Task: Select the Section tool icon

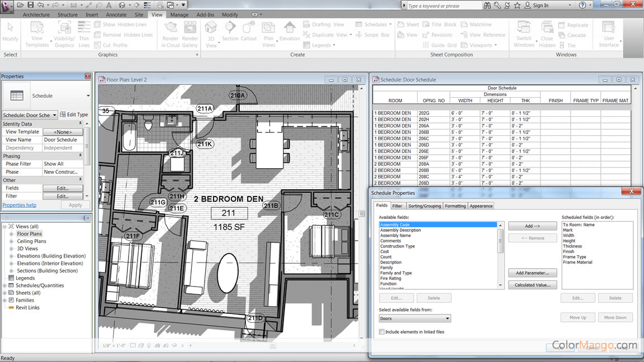Action: 230,28
